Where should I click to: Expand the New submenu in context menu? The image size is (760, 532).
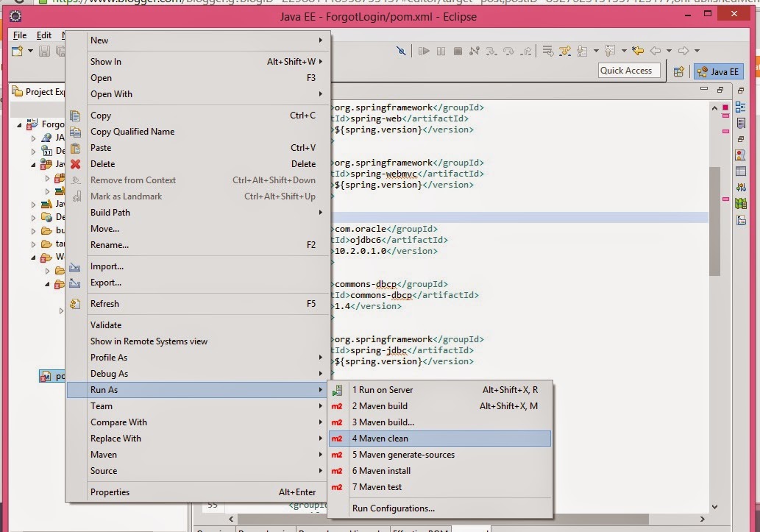147,40
